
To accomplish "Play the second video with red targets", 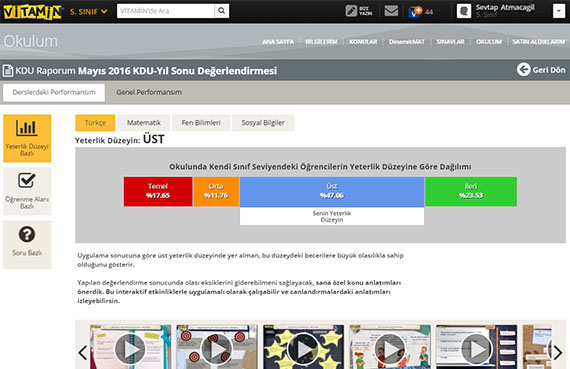I will (217, 348).
